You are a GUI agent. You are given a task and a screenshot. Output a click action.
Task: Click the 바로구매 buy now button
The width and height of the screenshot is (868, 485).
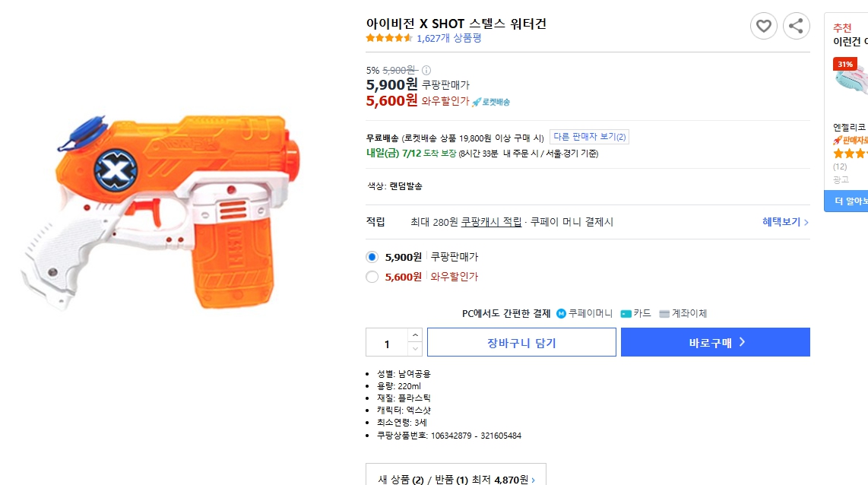(715, 343)
